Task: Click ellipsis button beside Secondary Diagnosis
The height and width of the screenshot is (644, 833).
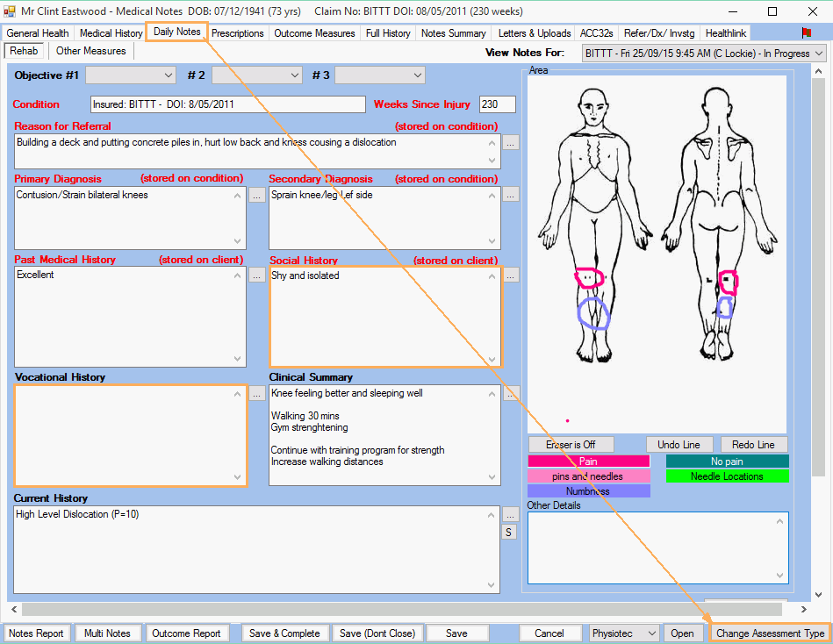Action: [x=511, y=195]
